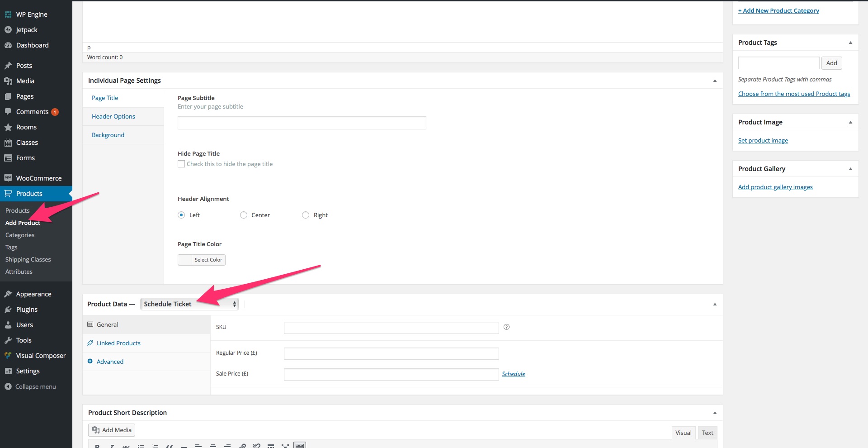This screenshot has width=868, height=448.
Task: Tick the hide page title checkbox
Action: (x=181, y=164)
